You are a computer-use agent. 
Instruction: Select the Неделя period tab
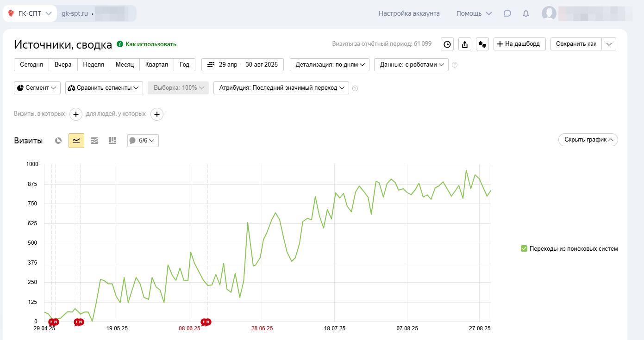coord(94,65)
